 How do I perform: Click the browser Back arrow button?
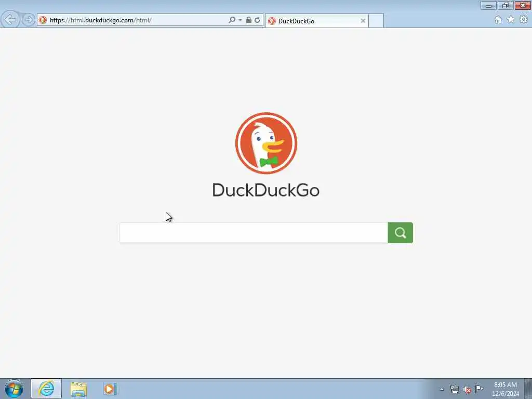coord(10,20)
